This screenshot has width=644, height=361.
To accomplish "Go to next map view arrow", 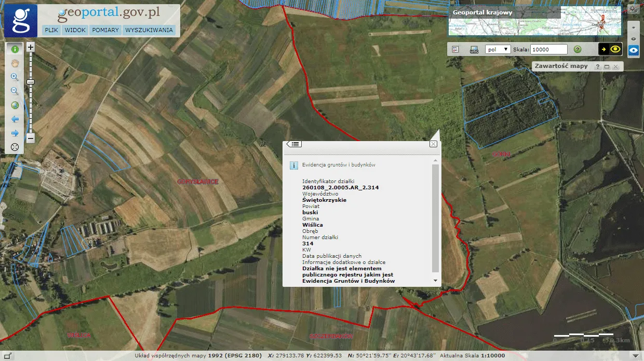I will point(15,133).
